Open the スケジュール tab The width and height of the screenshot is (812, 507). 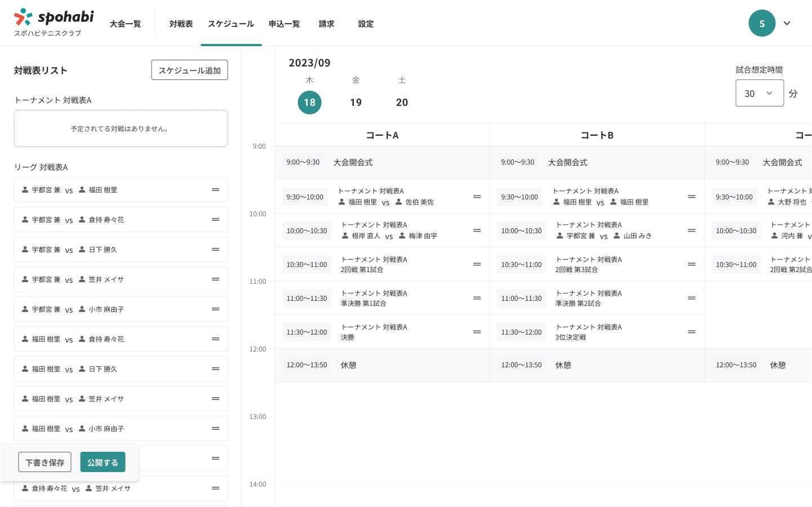point(231,24)
